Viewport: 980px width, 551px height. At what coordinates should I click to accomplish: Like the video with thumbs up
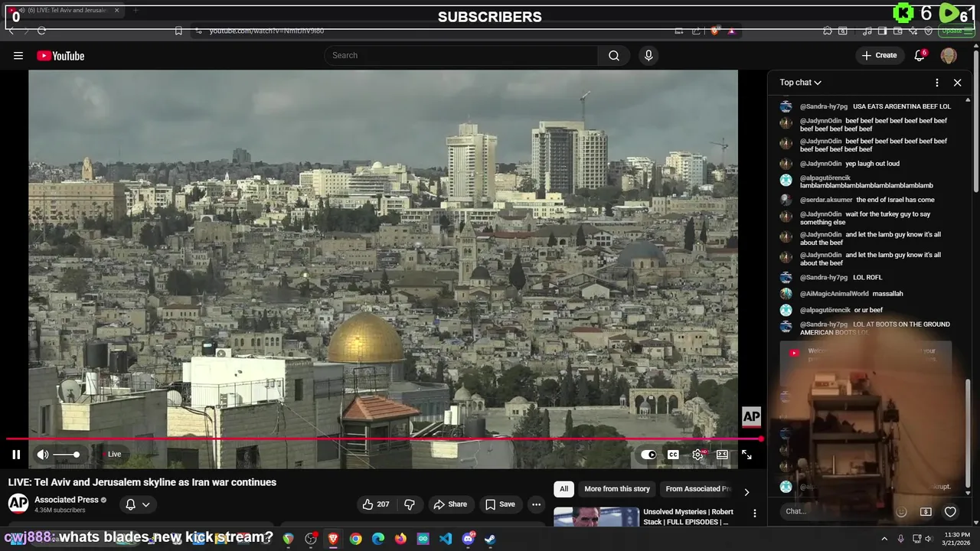click(376, 504)
